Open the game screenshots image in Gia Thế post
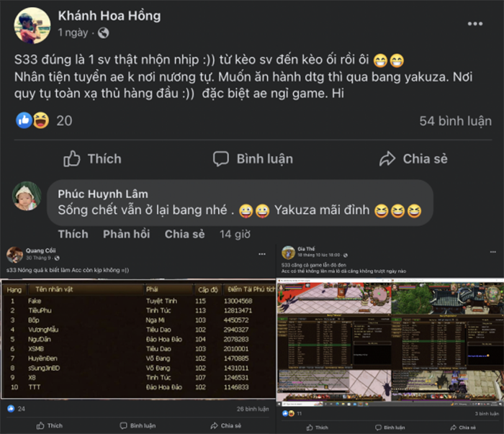This screenshot has width=504, height=434. (x=390, y=342)
